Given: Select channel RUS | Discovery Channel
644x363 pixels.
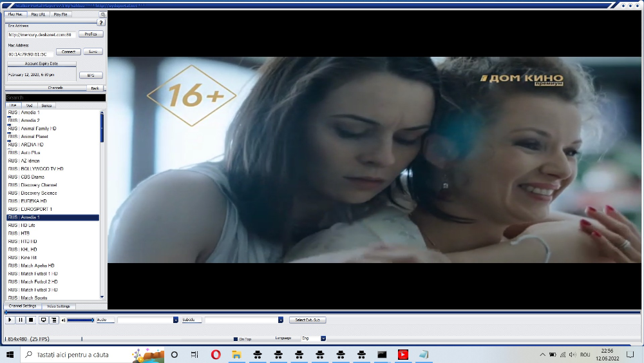Looking at the screenshot, I should [53, 185].
